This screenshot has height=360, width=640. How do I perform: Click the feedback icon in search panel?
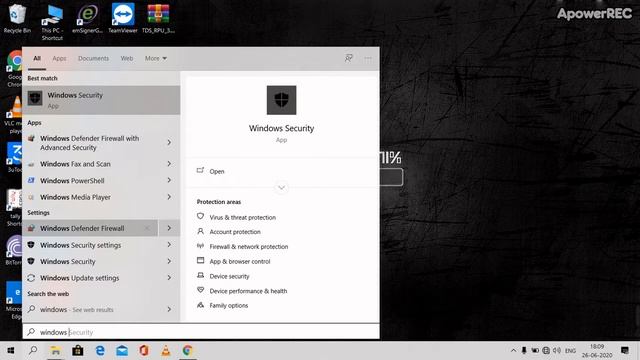click(x=349, y=58)
